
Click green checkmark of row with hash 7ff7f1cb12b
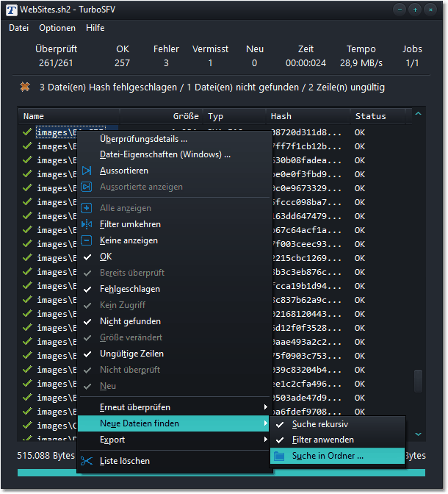[27, 146]
